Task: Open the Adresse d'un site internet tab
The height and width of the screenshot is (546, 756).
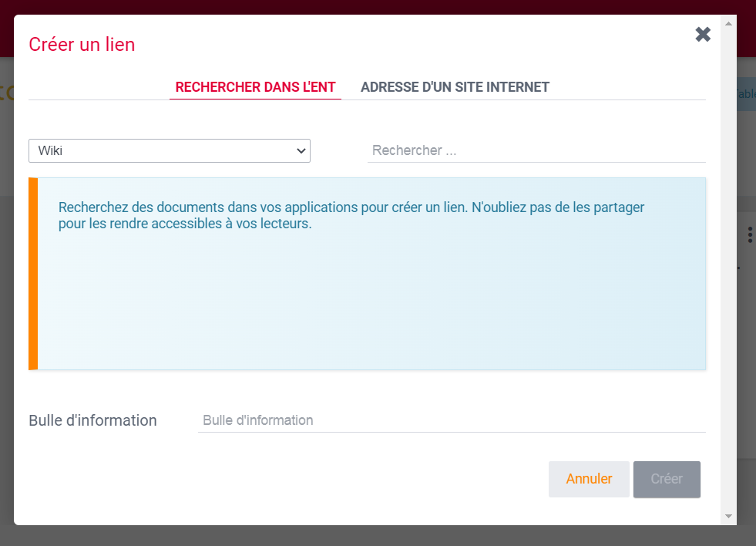Action: coord(455,87)
